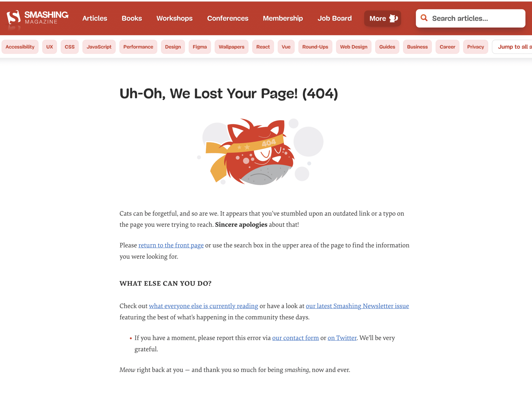This screenshot has height=399, width=532.
Task: Click the Books navigation tab
Action: 131,18
